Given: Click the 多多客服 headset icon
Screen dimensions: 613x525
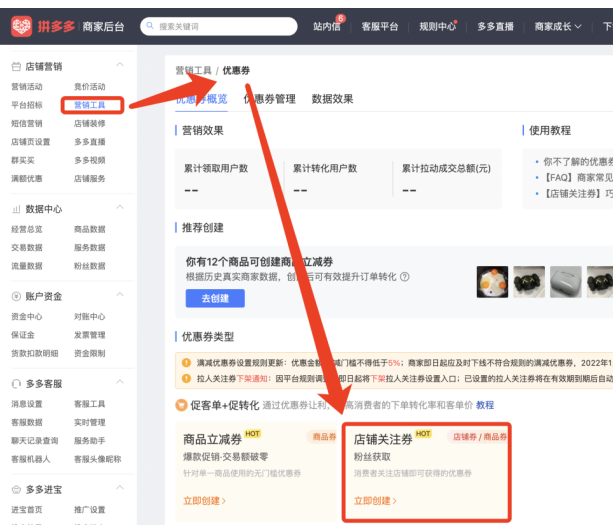Looking at the screenshot, I should click(x=16, y=384).
